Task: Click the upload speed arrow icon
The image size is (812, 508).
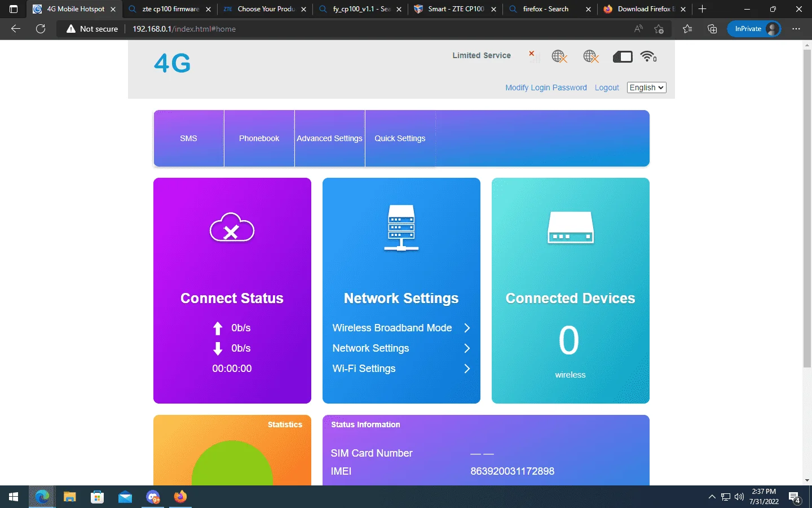Action: coord(218,329)
